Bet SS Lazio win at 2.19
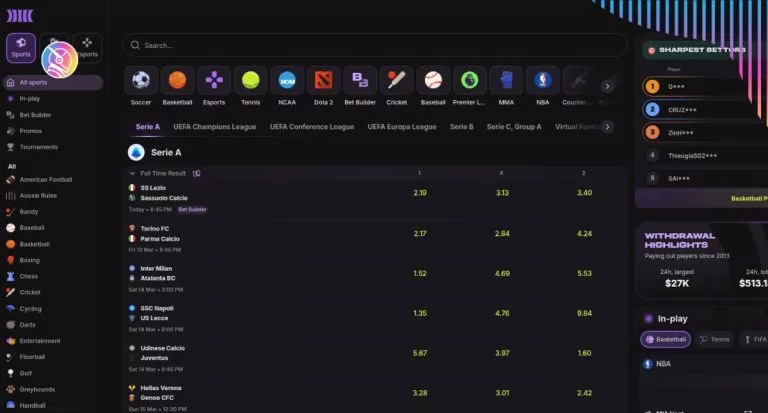Image resolution: width=768 pixels, height=413 pixels. click(x=420, y=193)
